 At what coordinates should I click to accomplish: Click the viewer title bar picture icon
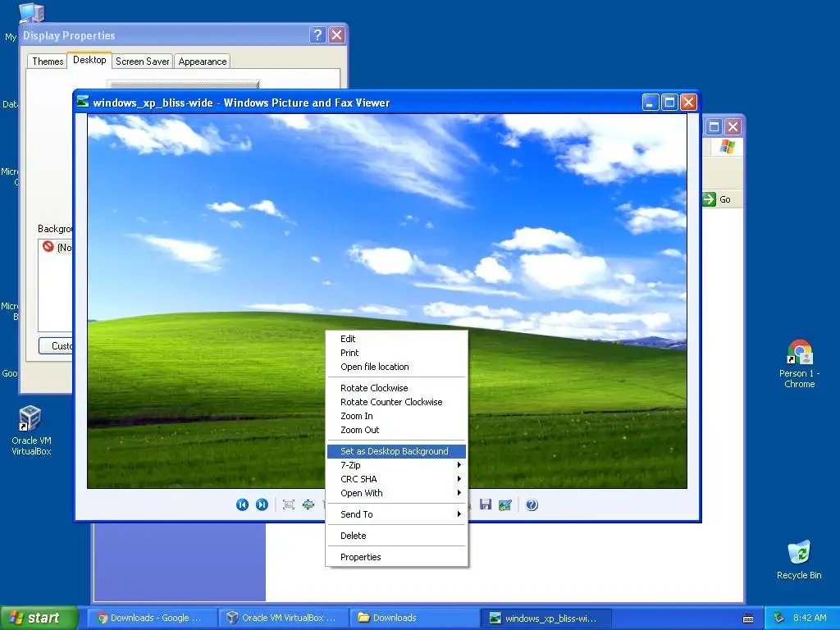pos(83,102)
